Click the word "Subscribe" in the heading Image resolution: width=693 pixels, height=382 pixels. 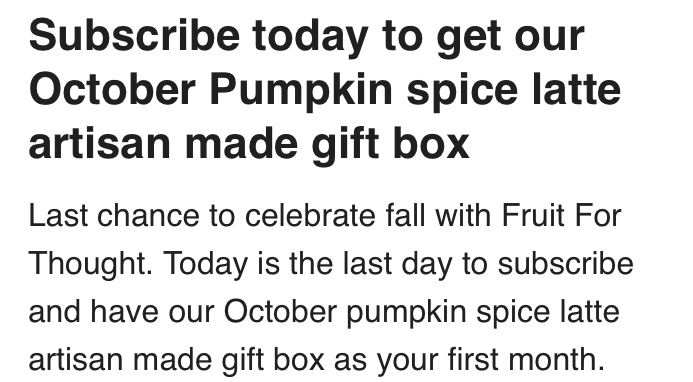(134, 35)
